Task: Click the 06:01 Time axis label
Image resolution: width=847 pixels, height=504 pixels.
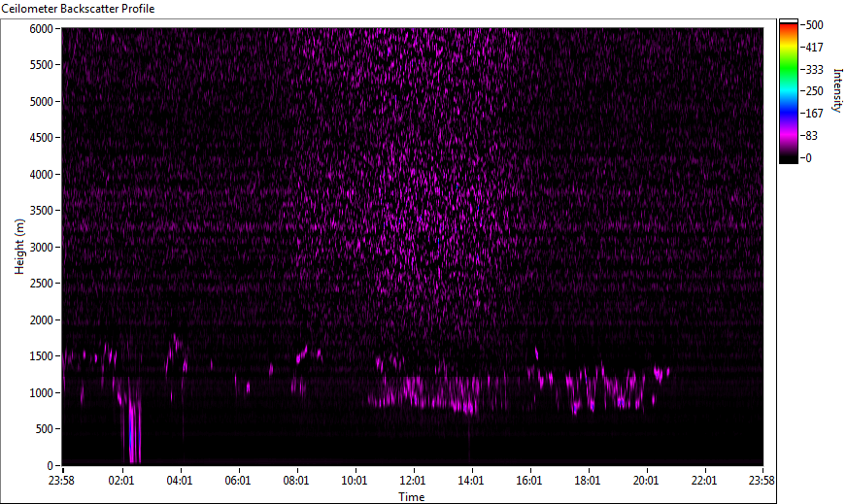Action: pyautogui.click(x=238, y=481)
